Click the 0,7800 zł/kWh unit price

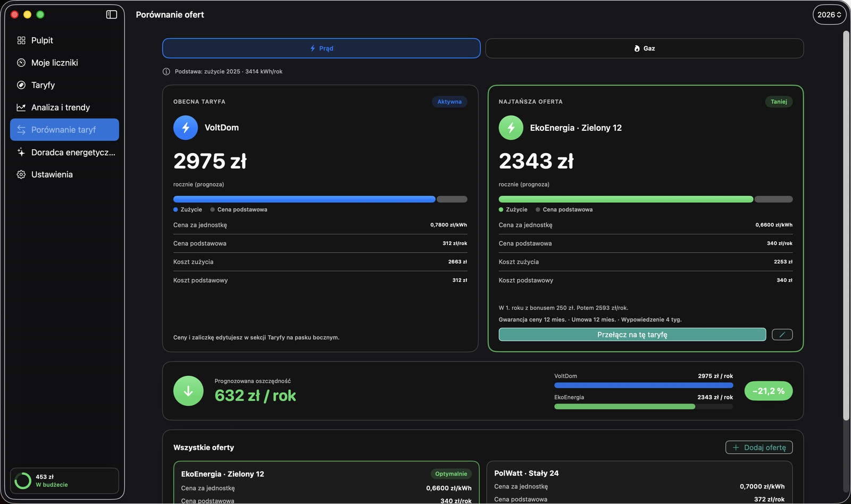point(448,225)
